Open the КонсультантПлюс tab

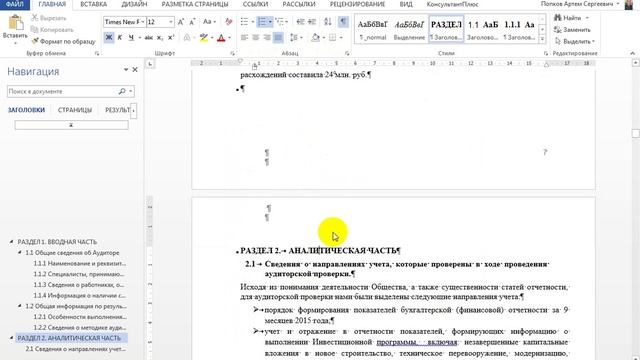pos(452,4)
